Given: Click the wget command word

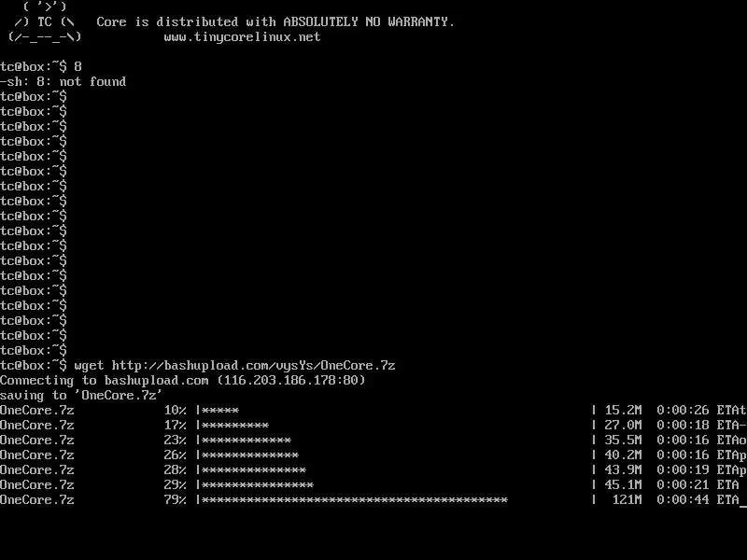Looking at the screenshot, I should pos(89,366).
